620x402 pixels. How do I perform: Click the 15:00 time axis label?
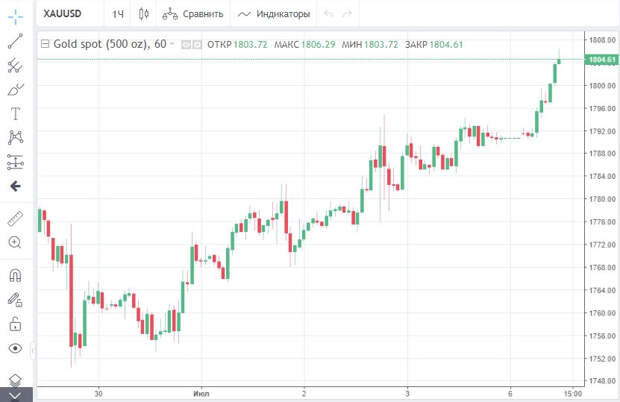pyautogui.click(x=573, y=394)
